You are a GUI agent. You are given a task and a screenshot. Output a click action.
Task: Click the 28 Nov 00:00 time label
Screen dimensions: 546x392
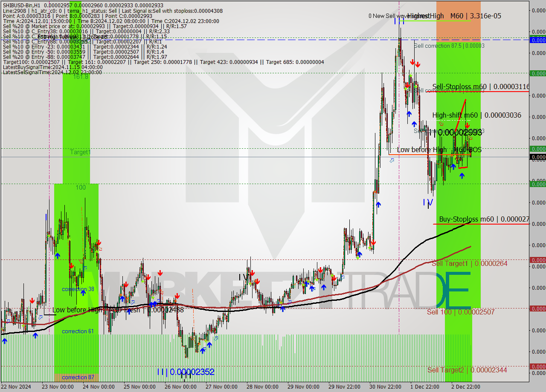[262, 386]
